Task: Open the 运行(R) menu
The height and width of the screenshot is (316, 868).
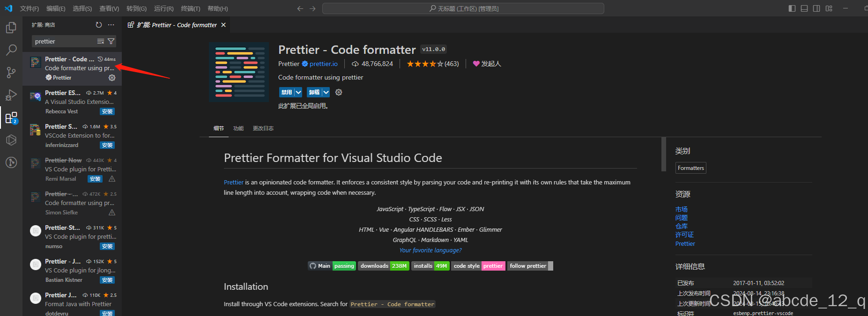Action: coord(163,8)
